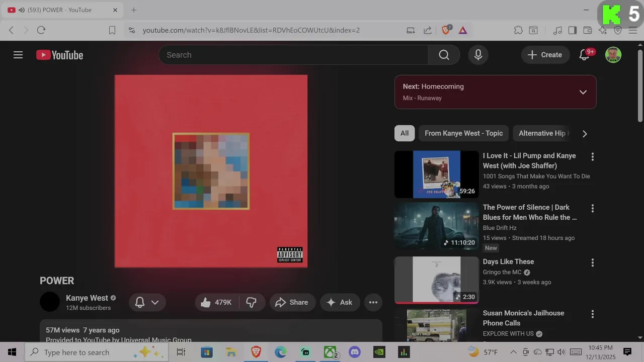Toggle the browser sidebar panel

572,30
